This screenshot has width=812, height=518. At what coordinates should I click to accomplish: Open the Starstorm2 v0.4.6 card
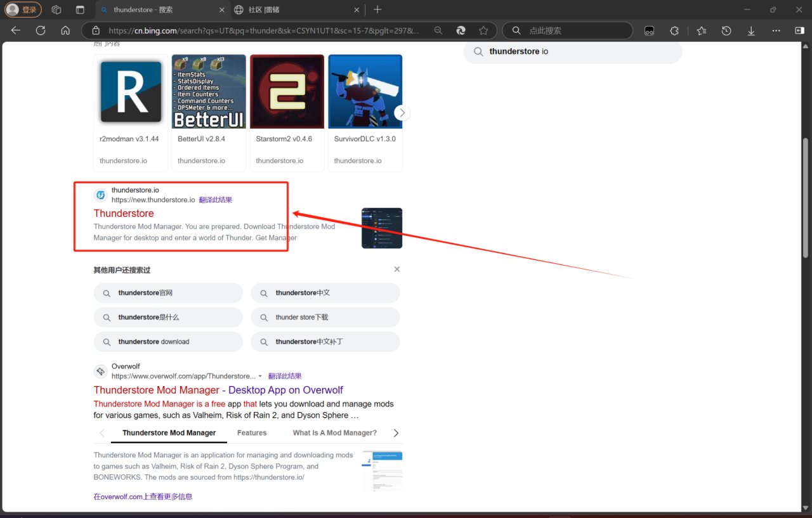(x=287, y=112)
